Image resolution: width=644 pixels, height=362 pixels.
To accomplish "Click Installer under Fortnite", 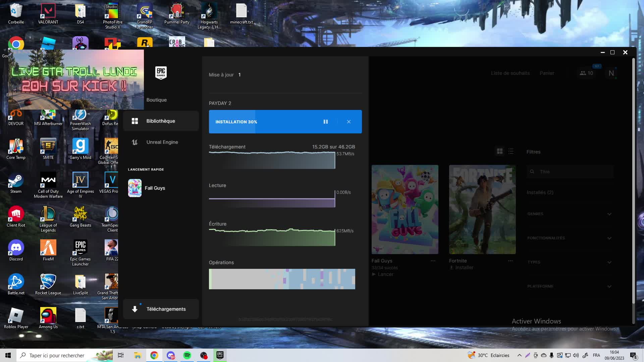I will click(462, 267).
